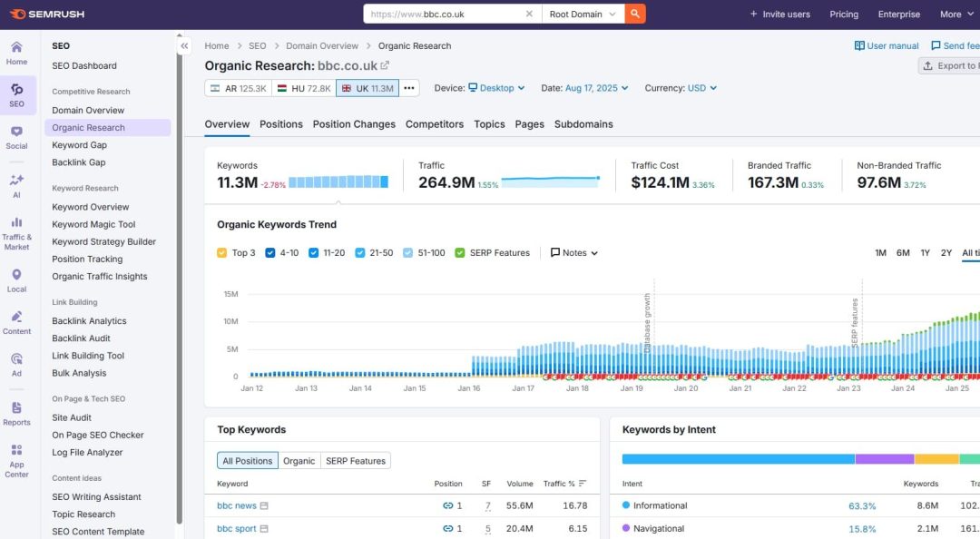Clear the URL search field with X
Screen dimensions: 980x539
tap(529, 14)
